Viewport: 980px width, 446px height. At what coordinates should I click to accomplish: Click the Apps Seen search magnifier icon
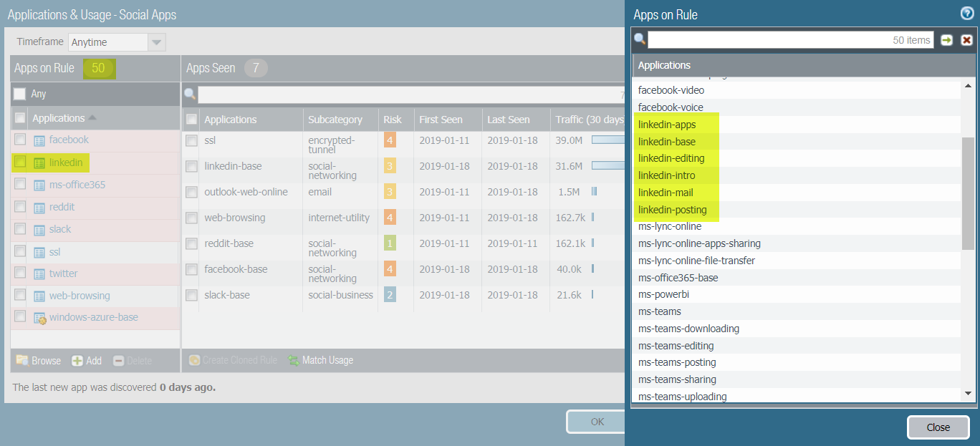click(190, 94)
